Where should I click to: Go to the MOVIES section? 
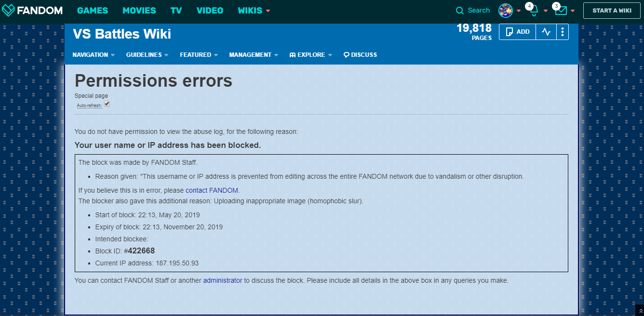click(x=139, y=11)
